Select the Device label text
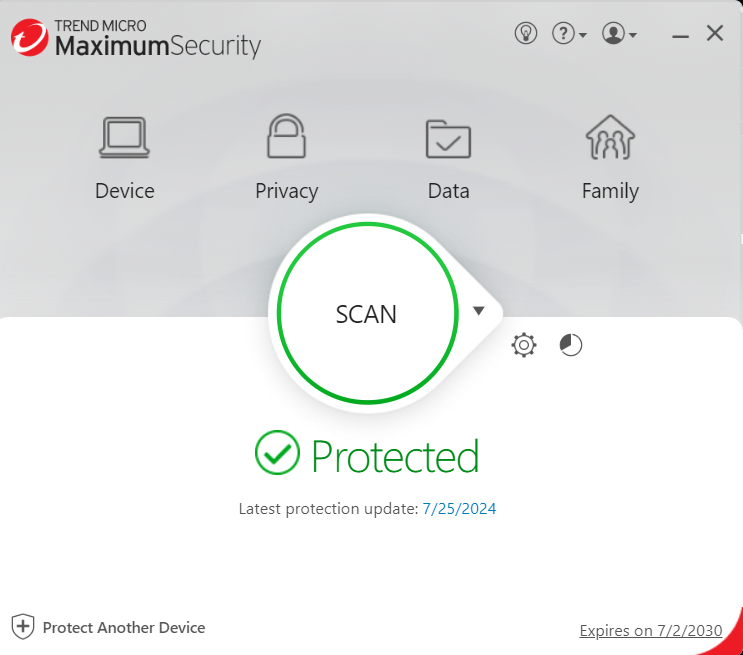Screen dimensions: 743x655 pos(124,191)
